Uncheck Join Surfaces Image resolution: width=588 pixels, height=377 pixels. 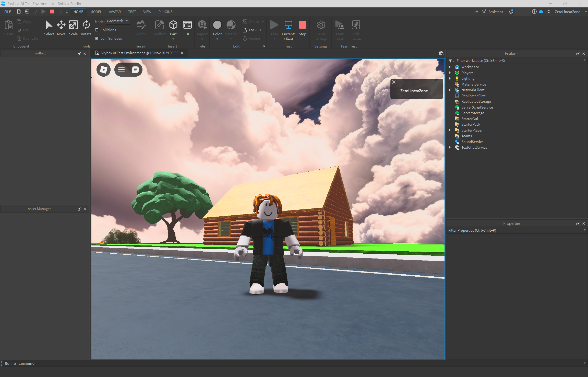[97, 38]
